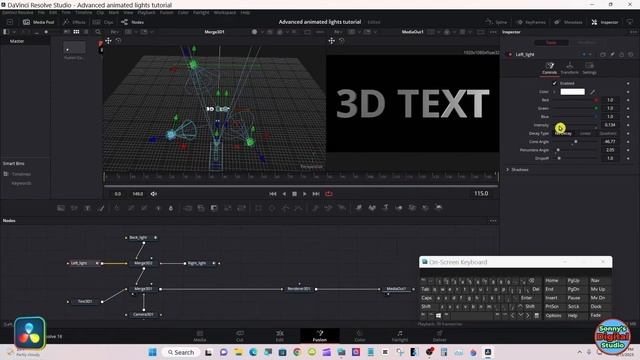The image size is (640, 360).
Task: Add a pRender particle tool from the toolbar
Action: click(x=341, y=208)
